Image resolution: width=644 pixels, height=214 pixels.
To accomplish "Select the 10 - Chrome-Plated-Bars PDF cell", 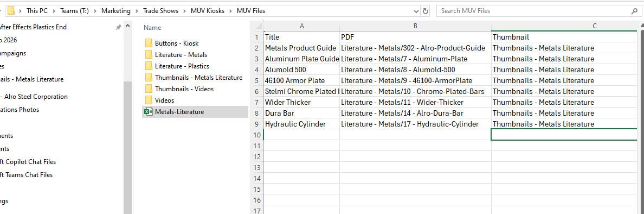I will (x=415, y=91).
